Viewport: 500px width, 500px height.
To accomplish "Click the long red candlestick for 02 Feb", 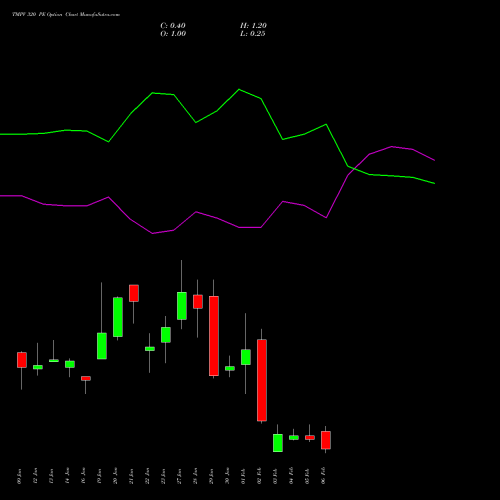I will coord(262,380).
